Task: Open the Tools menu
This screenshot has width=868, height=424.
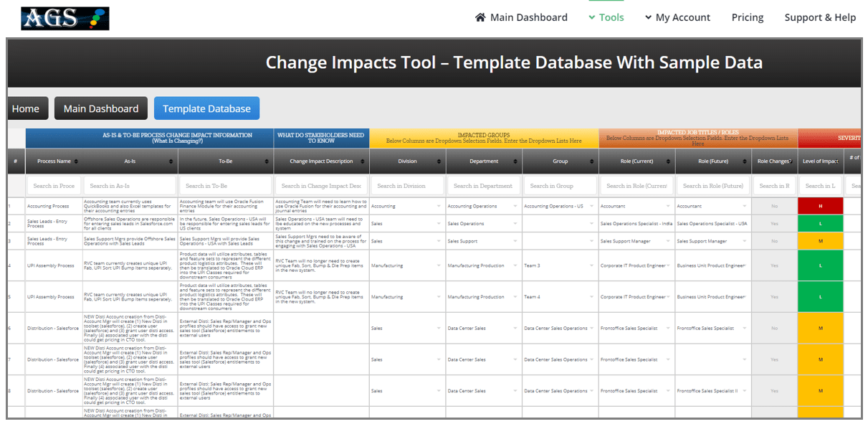Action: 606,17
